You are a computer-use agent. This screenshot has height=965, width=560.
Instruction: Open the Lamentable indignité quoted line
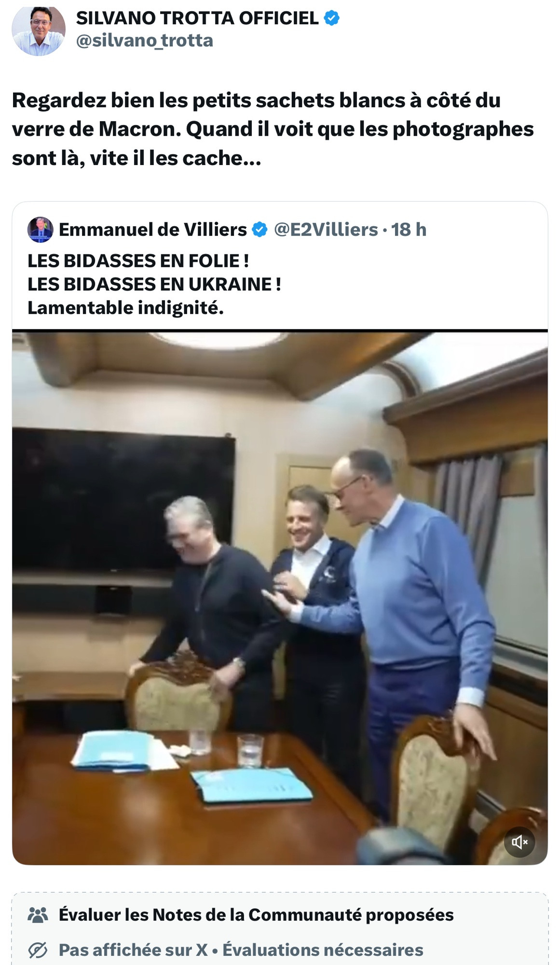click(x=126, y=308)
